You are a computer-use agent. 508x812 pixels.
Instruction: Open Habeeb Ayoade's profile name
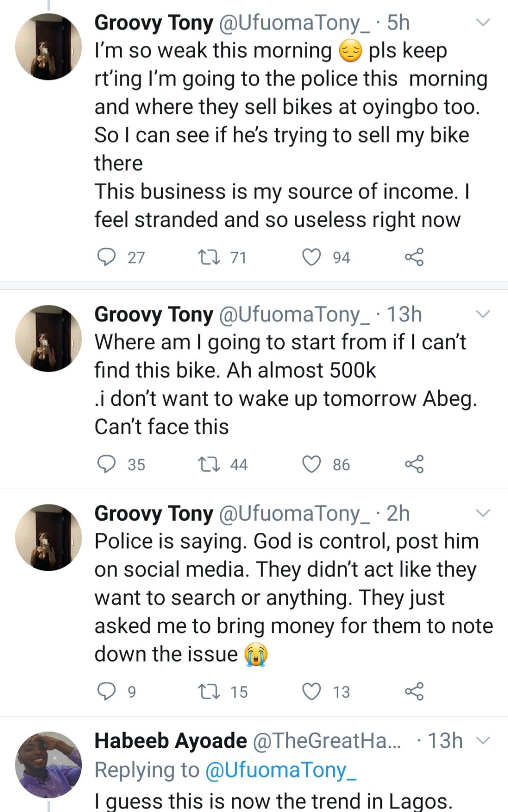(171, 741)
